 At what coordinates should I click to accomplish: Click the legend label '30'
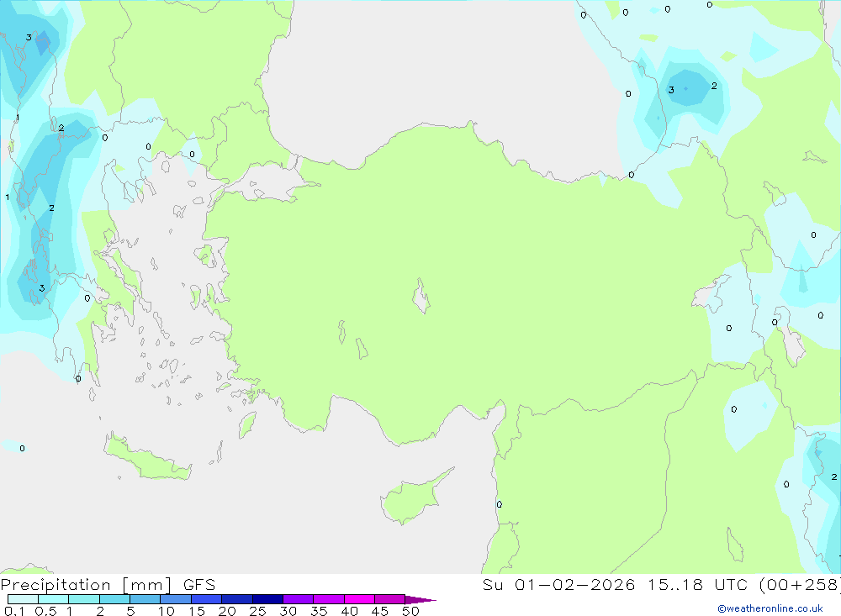(288, 611)
